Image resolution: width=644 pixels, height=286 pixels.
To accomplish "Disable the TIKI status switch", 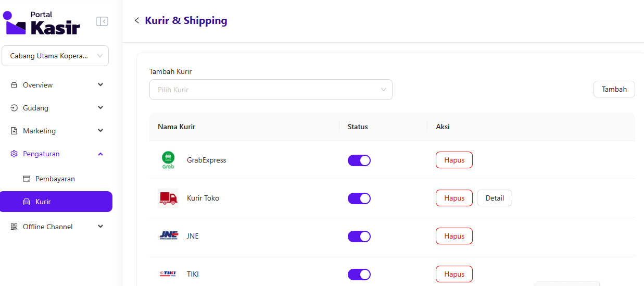I will click(359, 275).
